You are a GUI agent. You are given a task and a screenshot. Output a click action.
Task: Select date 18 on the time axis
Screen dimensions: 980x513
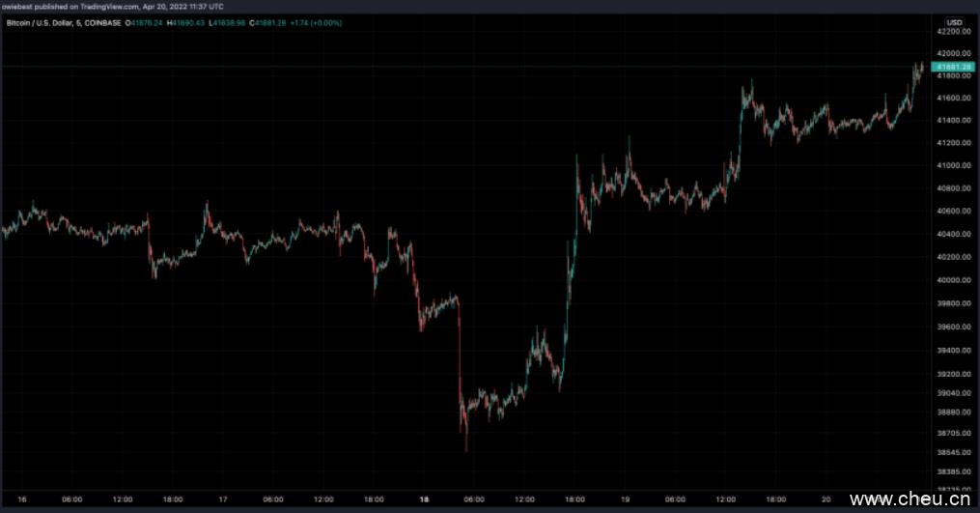[x=424, y=499]
